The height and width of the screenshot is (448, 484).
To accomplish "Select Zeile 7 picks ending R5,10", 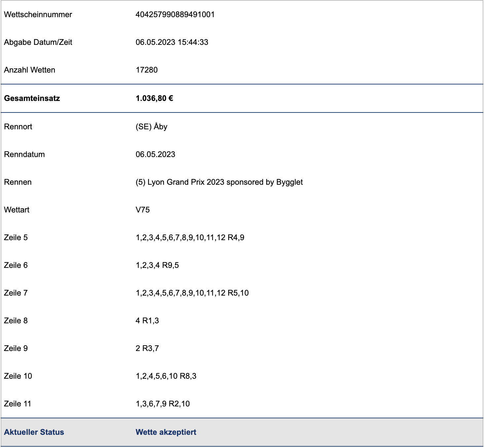I will pos(192,293).
